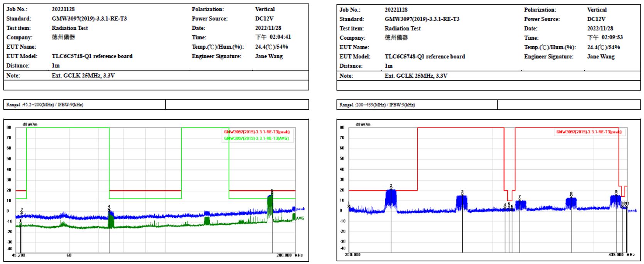Click the EUT Model value in the right report

pos(425,56)
